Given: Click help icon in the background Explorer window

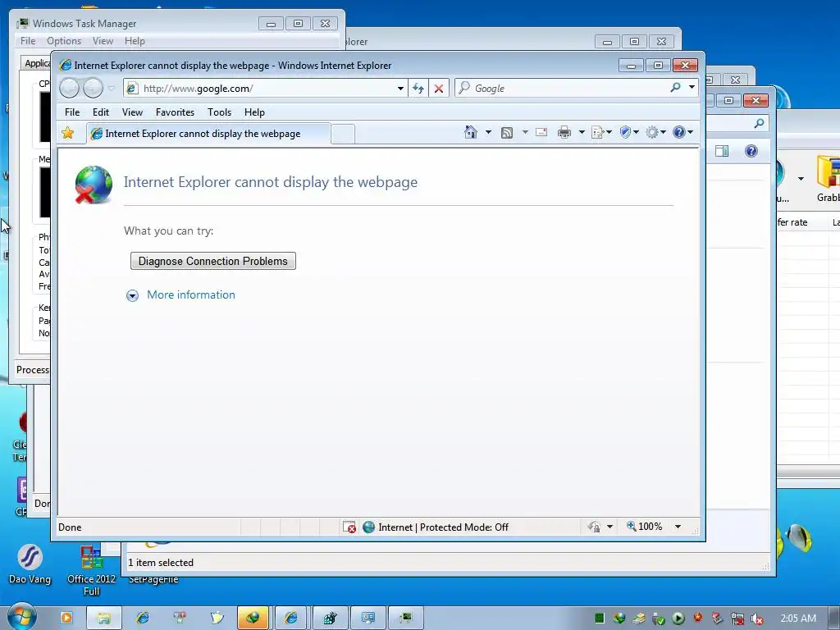Looking at the screenshot, I should [x=751, y=151].
